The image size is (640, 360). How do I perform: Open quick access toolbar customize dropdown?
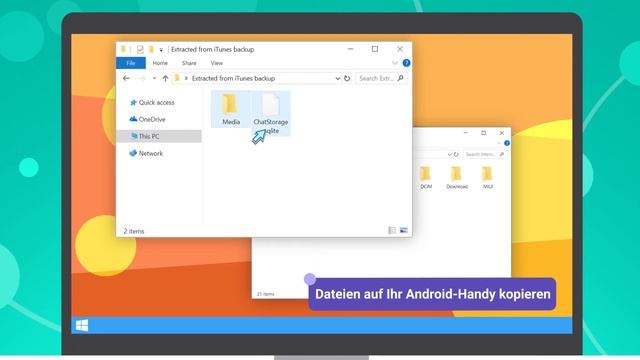(161, 50)
